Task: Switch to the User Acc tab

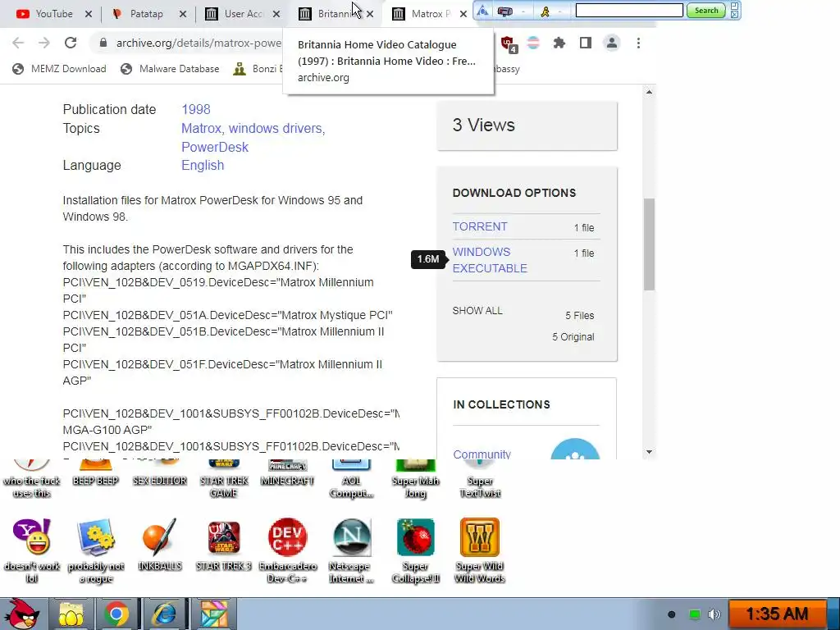Action: (x=243, y=14)
